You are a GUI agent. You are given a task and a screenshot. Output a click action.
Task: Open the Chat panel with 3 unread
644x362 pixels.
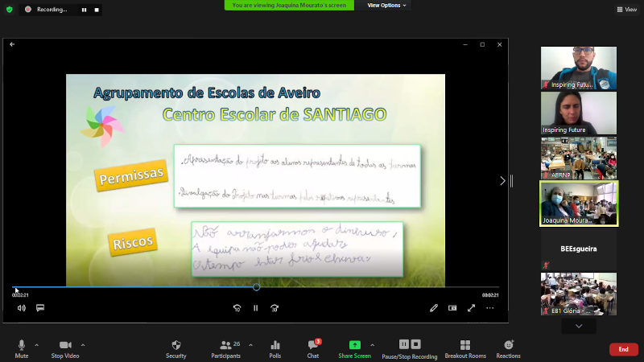point(313,349)
